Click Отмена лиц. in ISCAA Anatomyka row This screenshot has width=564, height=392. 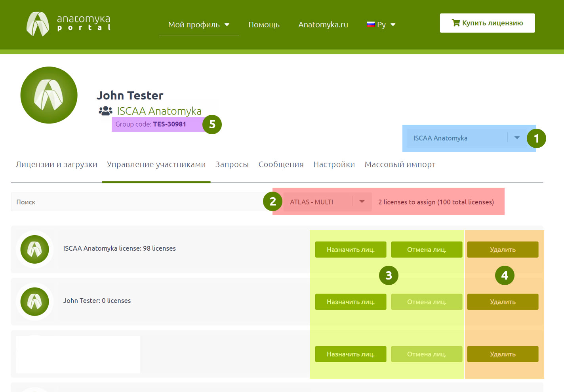pos(427,249)
